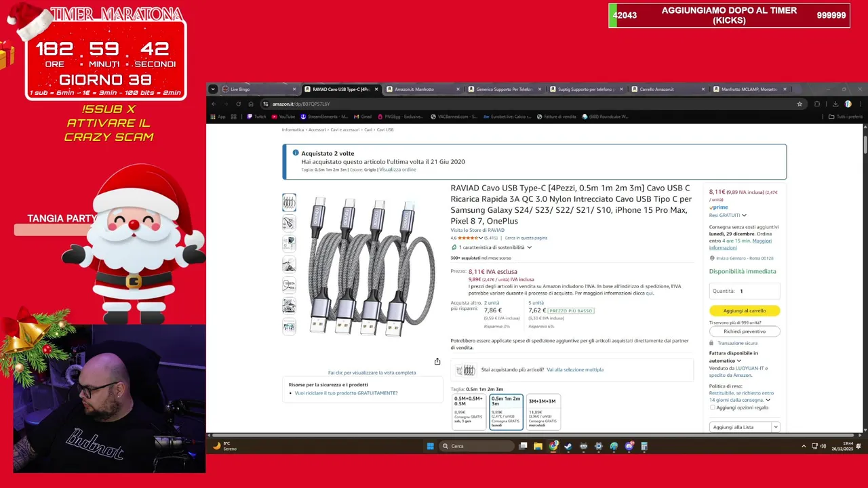Open Vai alla selezione multipla link
This screenshot has width=868, height=488.
tap(575, 369)
